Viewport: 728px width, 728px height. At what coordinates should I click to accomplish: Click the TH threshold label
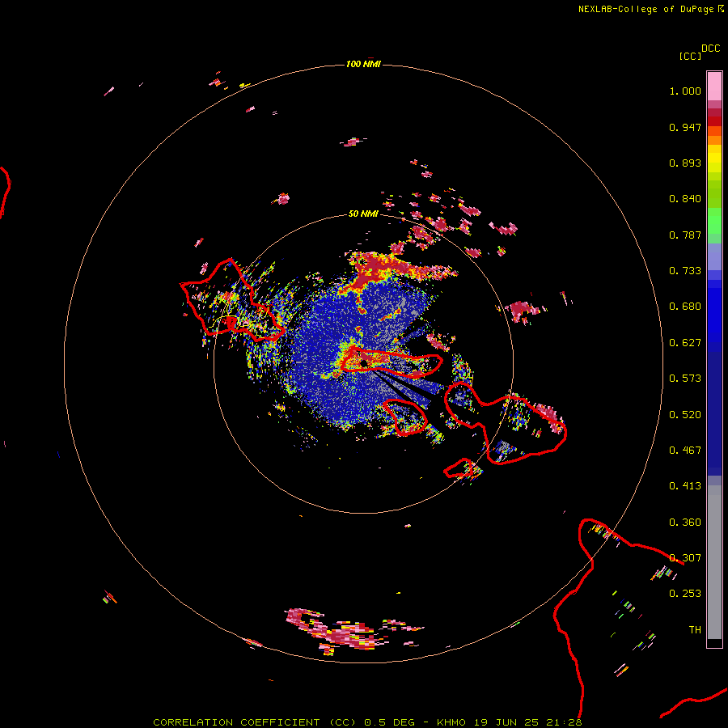point(695,630)
